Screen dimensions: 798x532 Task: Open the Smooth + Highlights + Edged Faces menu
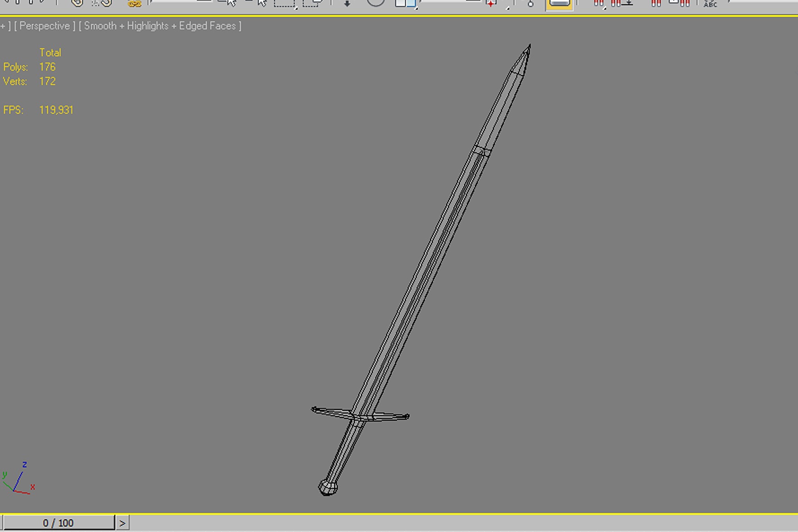(x=160, y=26)
